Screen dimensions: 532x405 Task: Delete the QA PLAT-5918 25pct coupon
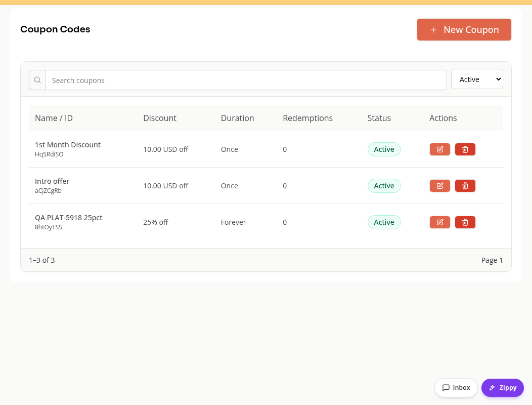pyautogui.click(x=465, y=222)
